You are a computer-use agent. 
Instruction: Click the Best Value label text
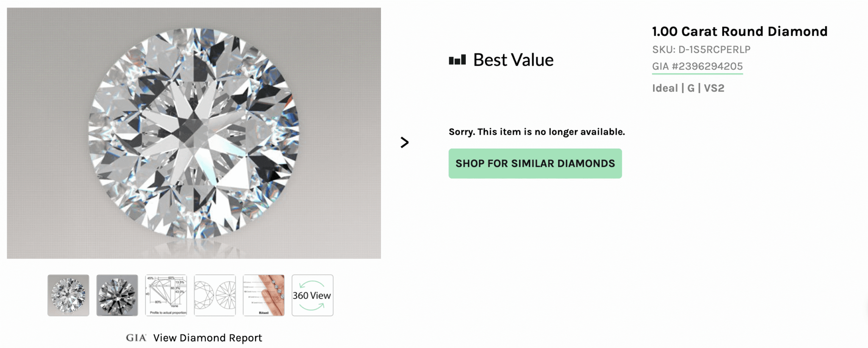click(513, 60)
